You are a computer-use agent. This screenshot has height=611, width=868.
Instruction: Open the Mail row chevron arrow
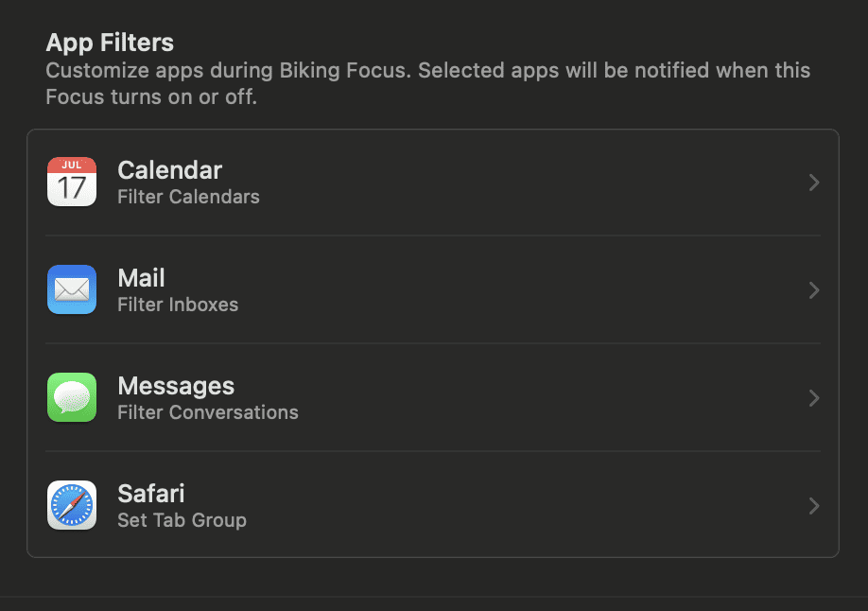[813, 290]
